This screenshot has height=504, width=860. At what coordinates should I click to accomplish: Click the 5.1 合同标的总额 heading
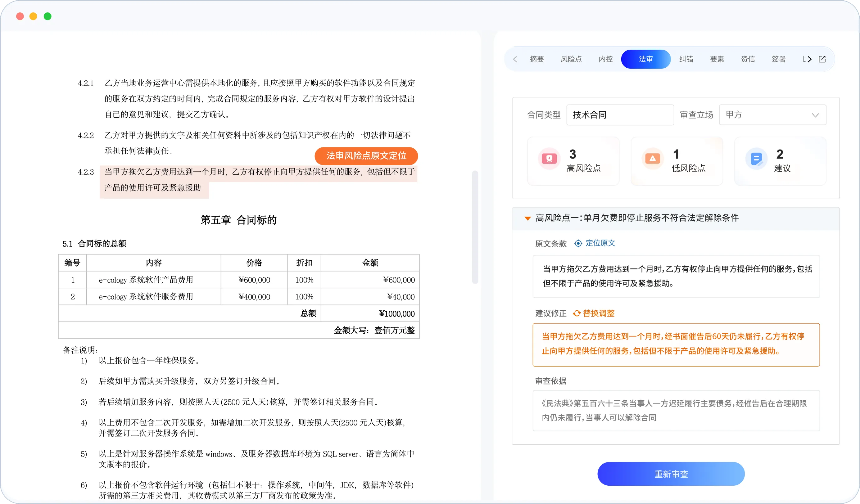click(94, 244)
